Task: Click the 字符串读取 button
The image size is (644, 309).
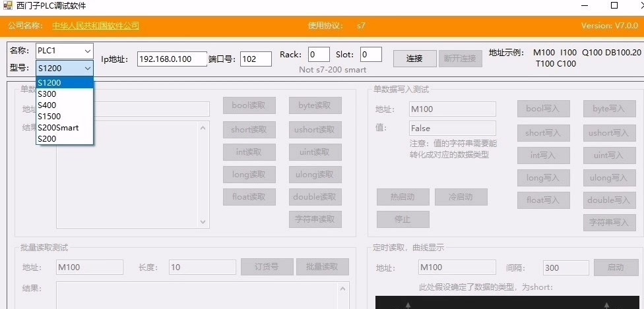Action: pos(315,219)
